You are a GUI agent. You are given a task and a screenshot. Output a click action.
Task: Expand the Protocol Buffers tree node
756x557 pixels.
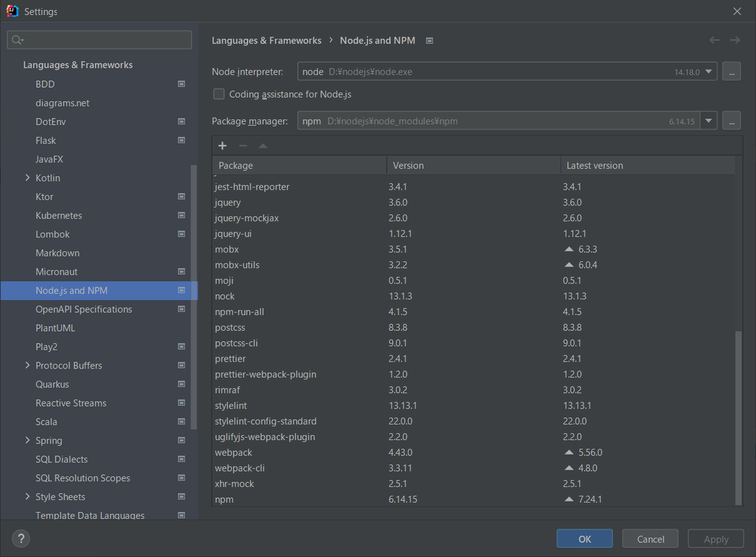pos(27,365)
